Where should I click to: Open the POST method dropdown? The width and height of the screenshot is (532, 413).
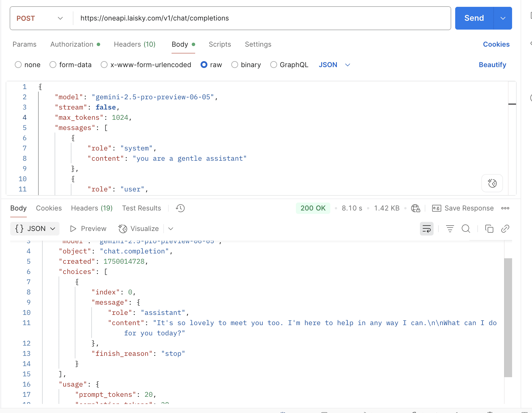[x=40, y=18]
